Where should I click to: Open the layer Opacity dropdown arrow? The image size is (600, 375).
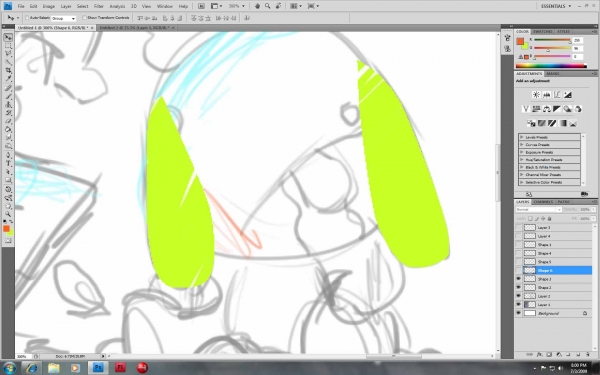point(593,210)
